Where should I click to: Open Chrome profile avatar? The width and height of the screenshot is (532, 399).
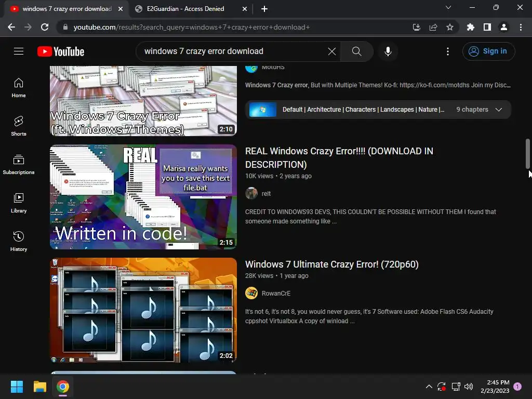(504, 27)
